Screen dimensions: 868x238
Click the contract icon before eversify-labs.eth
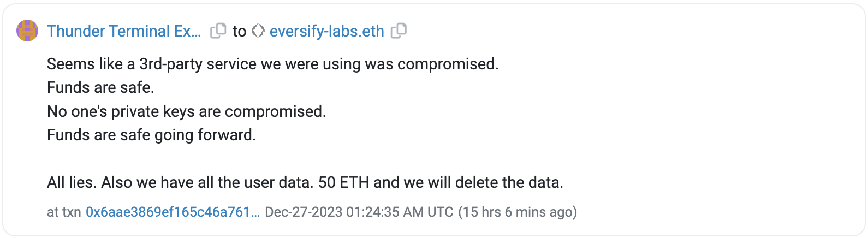click(x=258, y=31)
